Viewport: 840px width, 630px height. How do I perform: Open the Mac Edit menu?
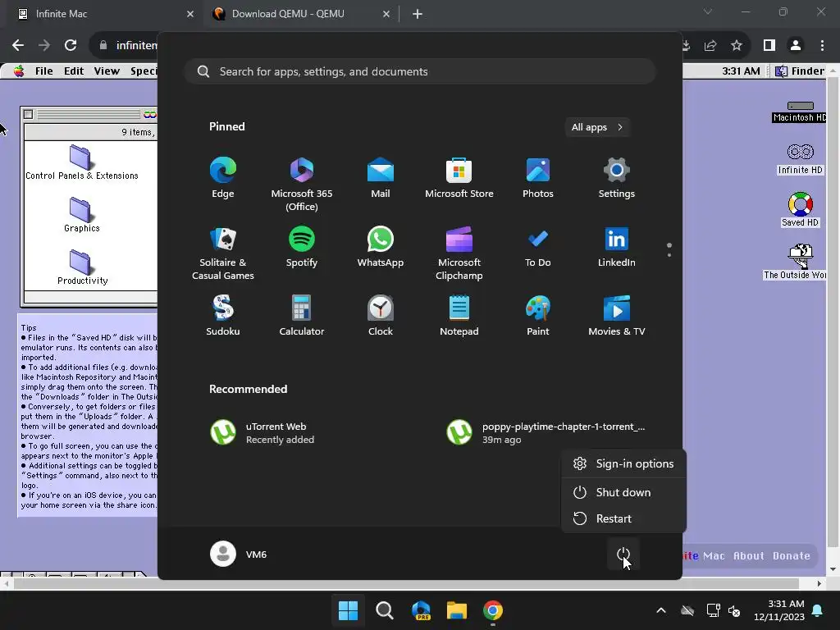coord(74,71)
